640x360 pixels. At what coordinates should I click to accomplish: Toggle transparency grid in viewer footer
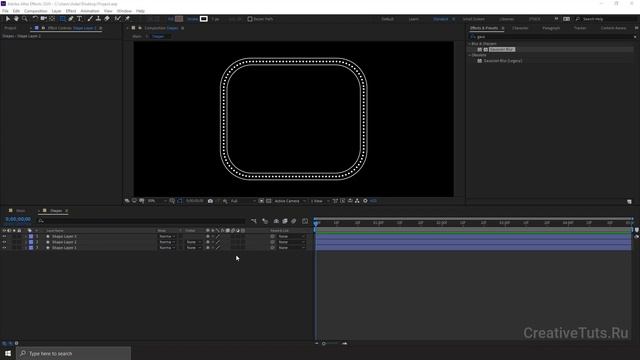pyautogui.click(x=269, y=201)
